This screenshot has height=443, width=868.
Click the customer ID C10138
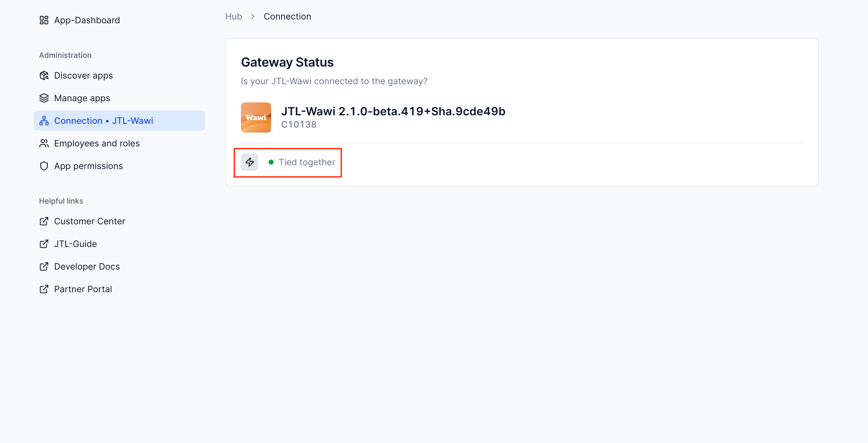[x=299, y=124]
